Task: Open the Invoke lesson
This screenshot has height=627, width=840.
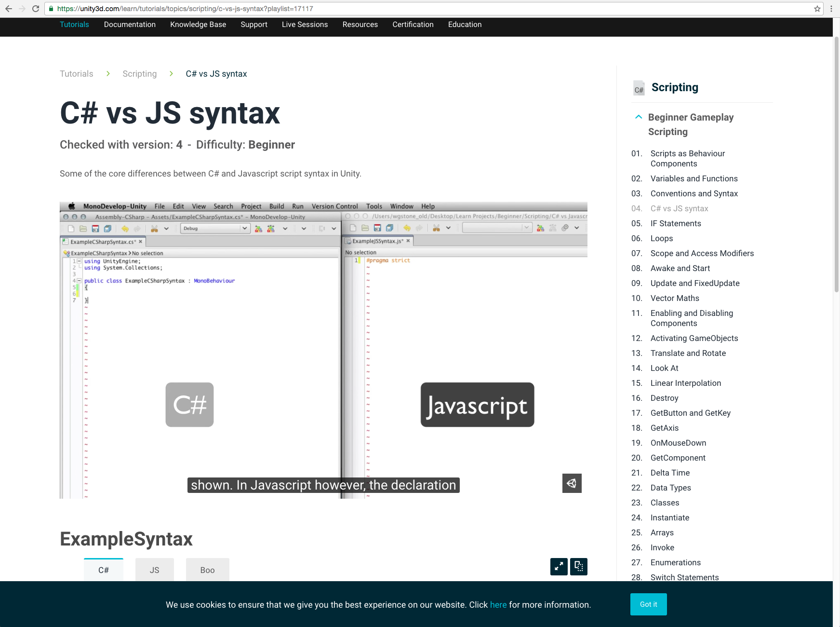Action: pyautogui.click(x=663, y=547)
